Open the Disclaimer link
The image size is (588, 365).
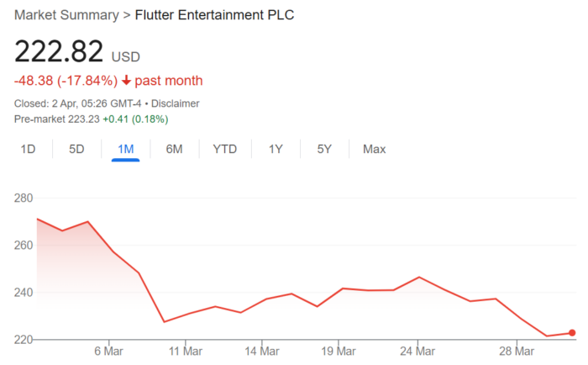tap(174, 103)
